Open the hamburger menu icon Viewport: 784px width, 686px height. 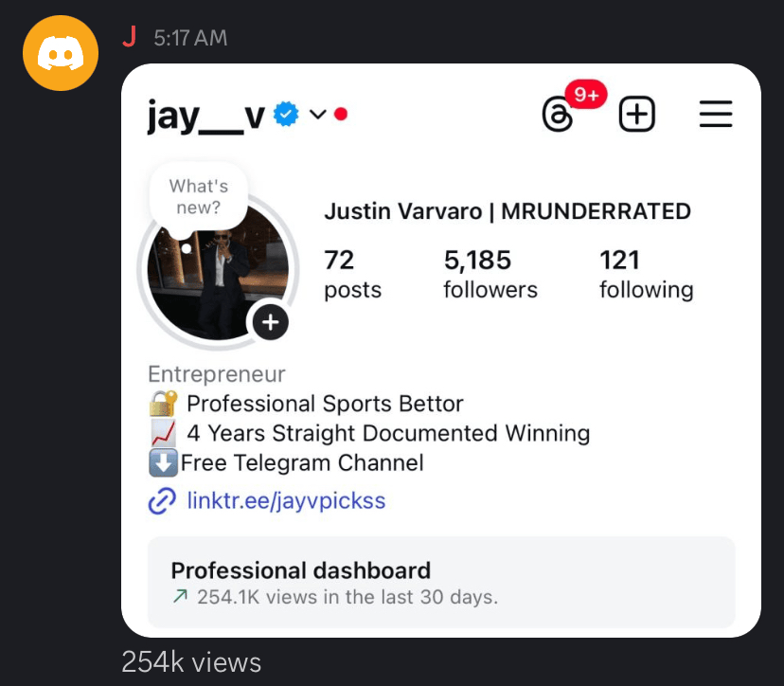tap(716, 116)
